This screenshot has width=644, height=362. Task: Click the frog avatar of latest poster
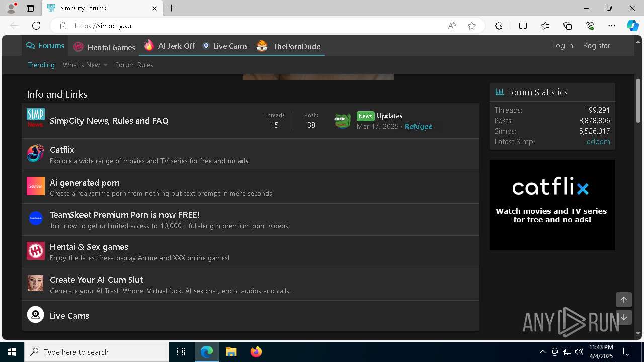(x=343, y=121)
